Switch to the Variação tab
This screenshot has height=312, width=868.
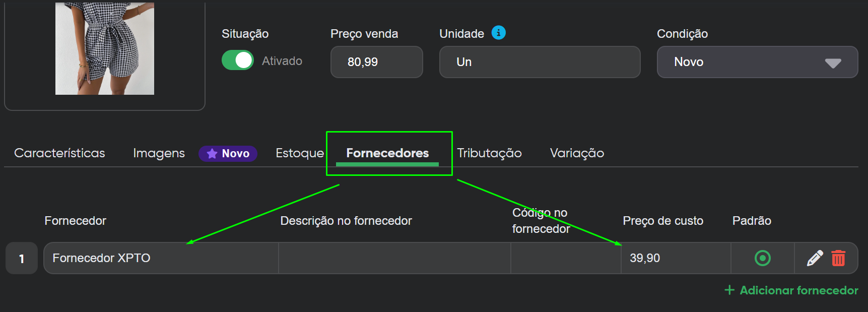click(x=577, y=153)
